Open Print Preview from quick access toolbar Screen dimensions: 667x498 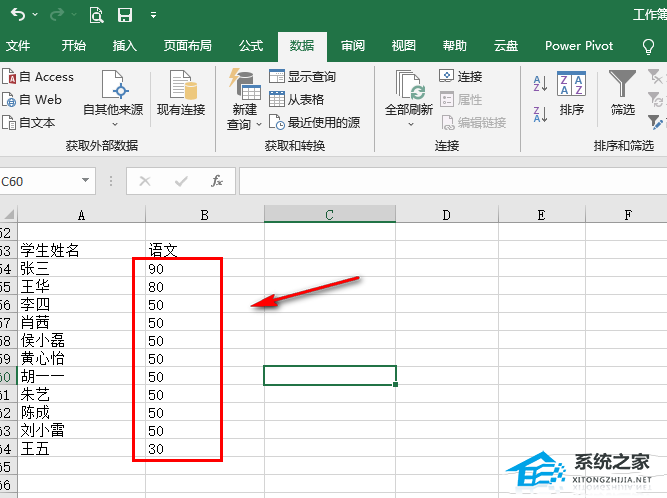pyautogui.click(x=96, y=15)
